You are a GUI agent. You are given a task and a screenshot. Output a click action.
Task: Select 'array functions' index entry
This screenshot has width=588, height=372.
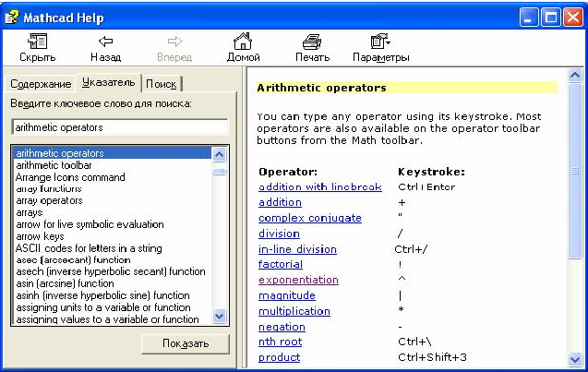(48, 188)
